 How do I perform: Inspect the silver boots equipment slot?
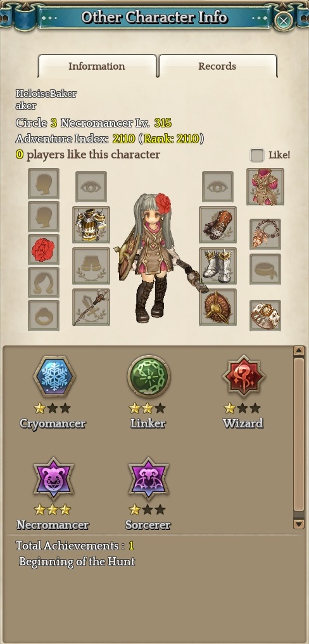(217, 266)
